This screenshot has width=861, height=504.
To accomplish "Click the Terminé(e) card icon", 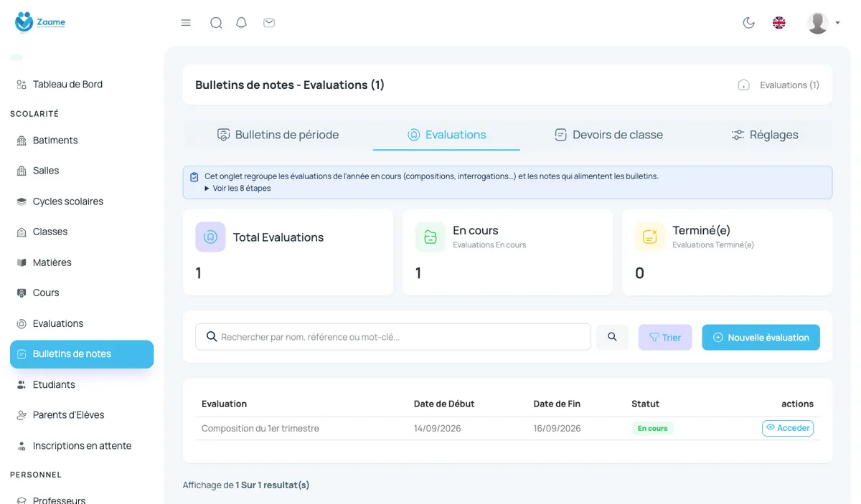I will coord(650,237).
